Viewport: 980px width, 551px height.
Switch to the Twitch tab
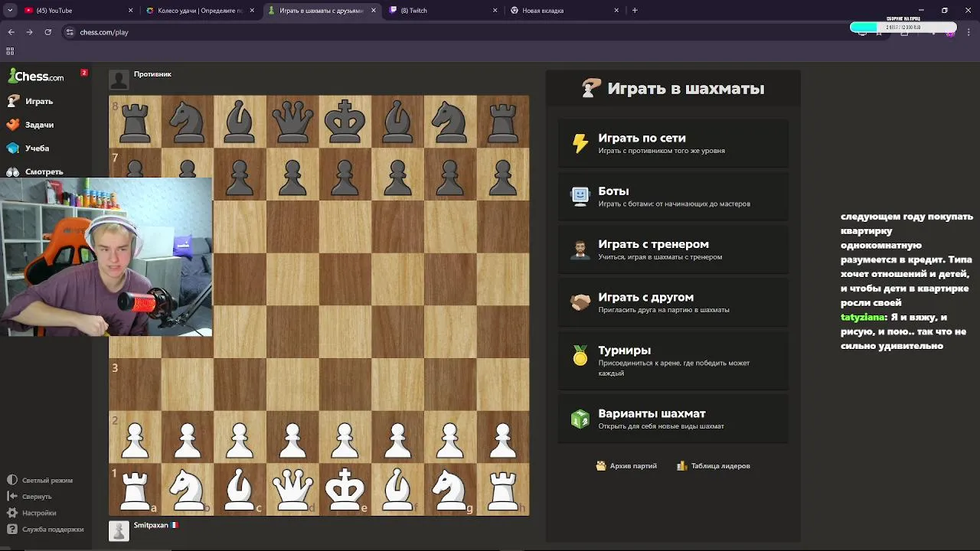click(443, 11)
